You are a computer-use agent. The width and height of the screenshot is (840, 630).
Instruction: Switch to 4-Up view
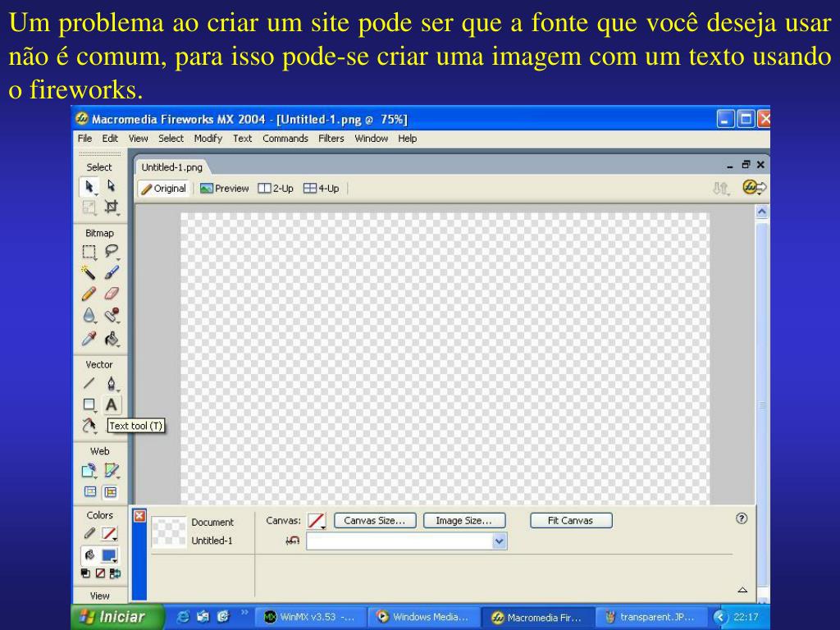(322, 189)
